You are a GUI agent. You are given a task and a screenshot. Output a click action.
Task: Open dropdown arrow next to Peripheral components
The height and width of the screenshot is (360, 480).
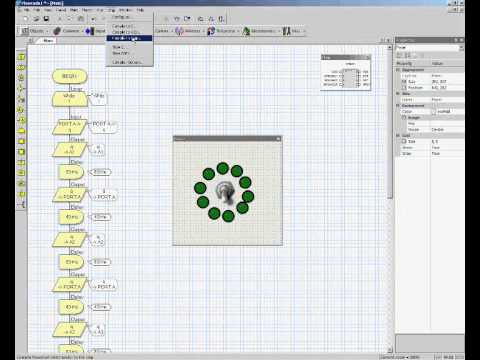pyautogui.click(x=238, y=31)
